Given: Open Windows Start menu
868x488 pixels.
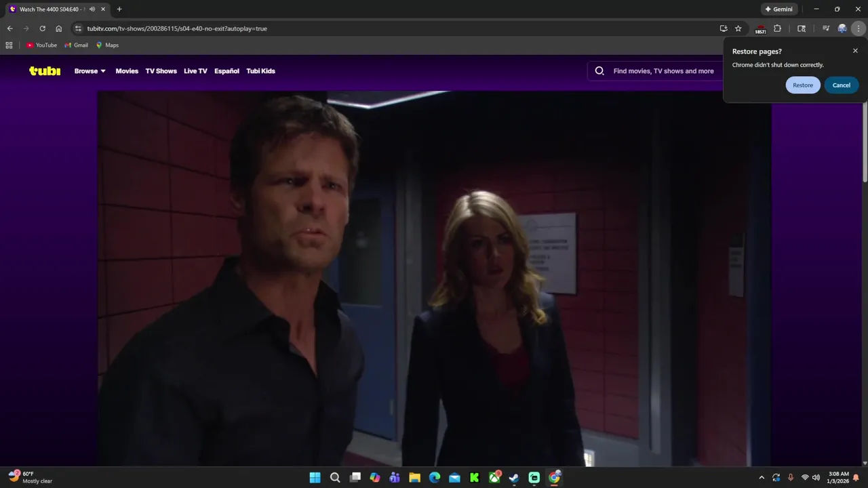Looking at the screenshot, I should pyautogui.click(x=315, y=478).
